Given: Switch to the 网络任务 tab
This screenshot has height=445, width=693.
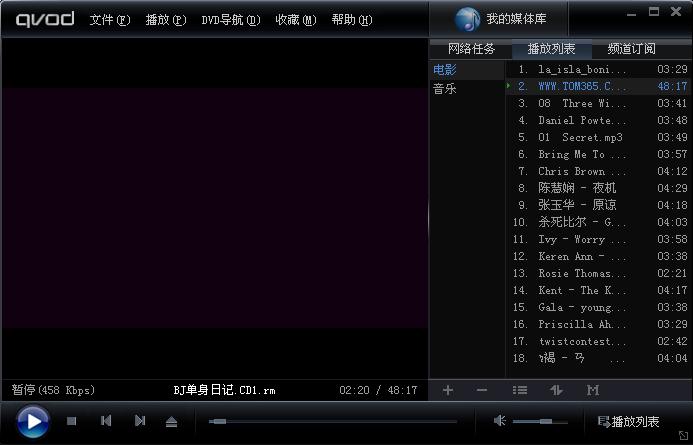Looking at the screenshot, I should [x=471, y=49].
